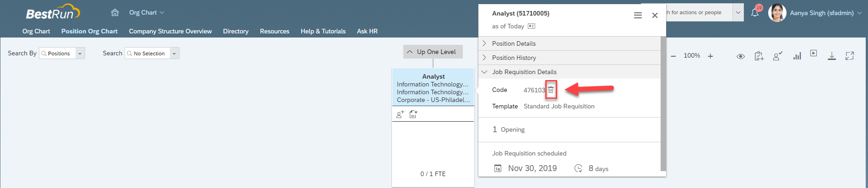Click the download/export icon in toolbar

tap(832, 56)
